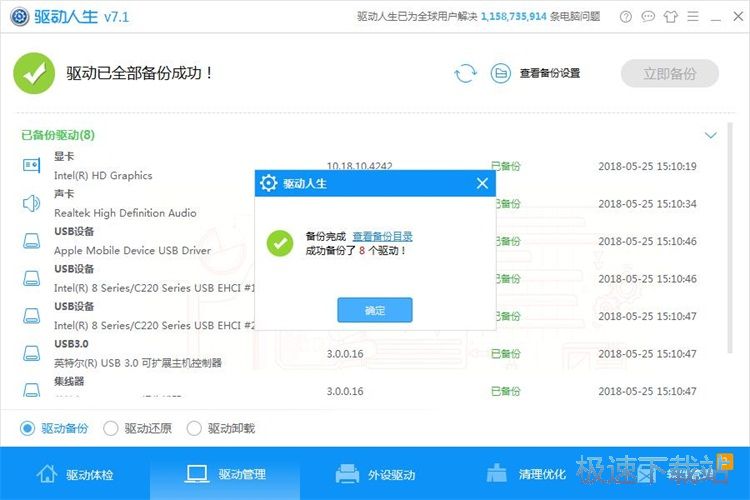Click the Apple Mobile Device USB icon
Image resolution: width=750 pixels, height=500 pixels.
coord(31,241)
